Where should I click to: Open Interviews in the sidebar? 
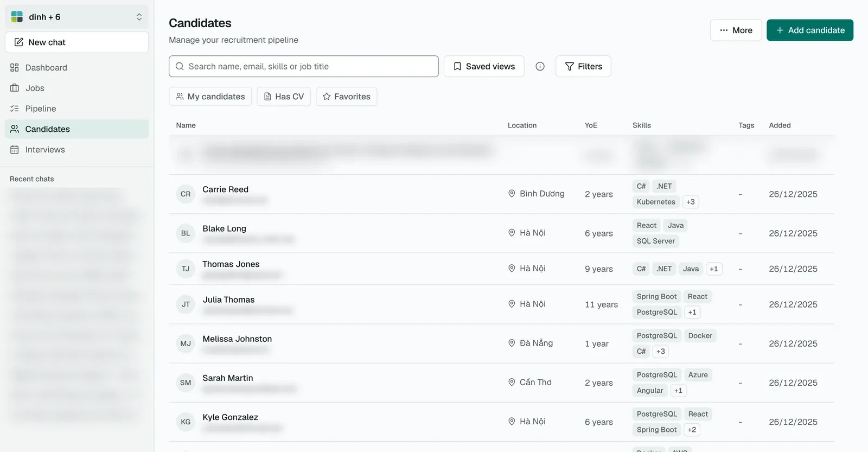click(x=77, y=150)
